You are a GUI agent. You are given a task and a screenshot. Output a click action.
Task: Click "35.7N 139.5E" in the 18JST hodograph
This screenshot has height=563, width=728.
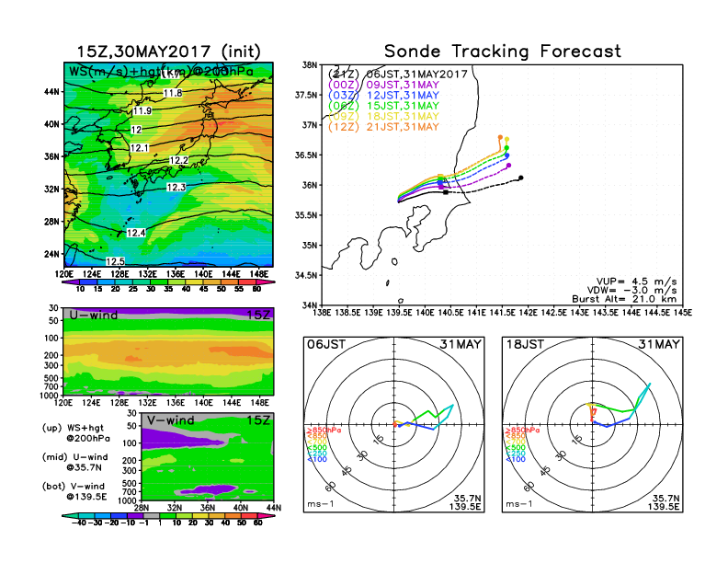click(664, 502)
